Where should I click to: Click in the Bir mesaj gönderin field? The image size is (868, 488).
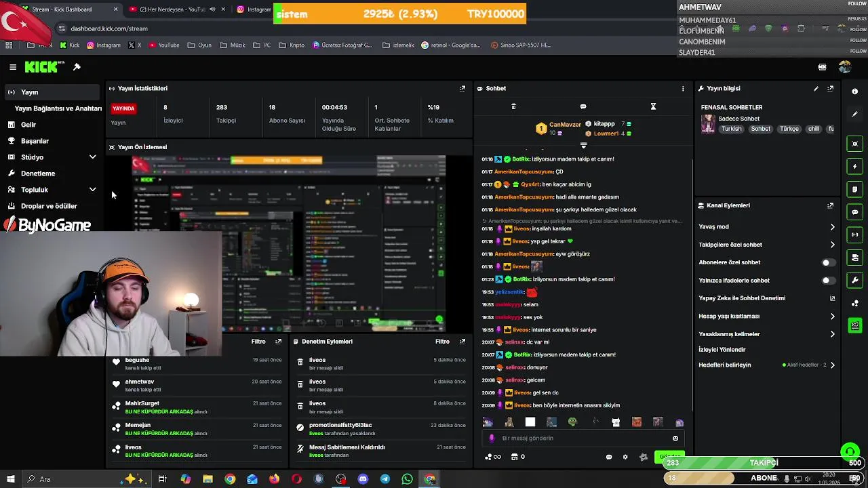(x=583, y=439)
